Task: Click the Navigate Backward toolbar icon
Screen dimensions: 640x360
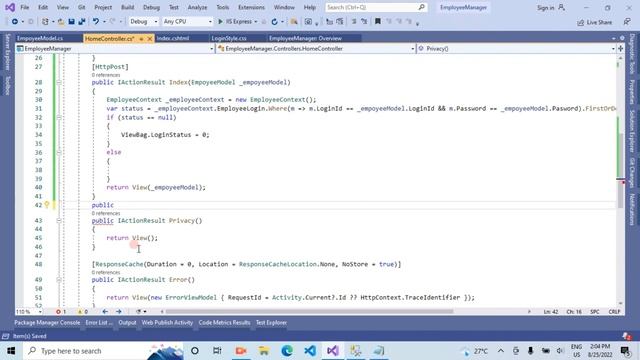Action: click(x=15, y=22)
